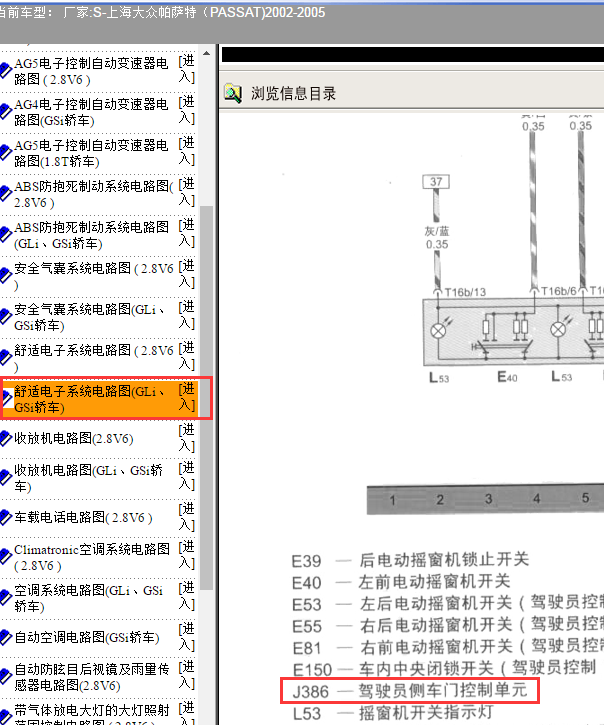The width and height of the screenshot is (604, 725).
Task: Click [进入] next to AG5 变速器 (1.8T轿车)
Action: point(187,152)
